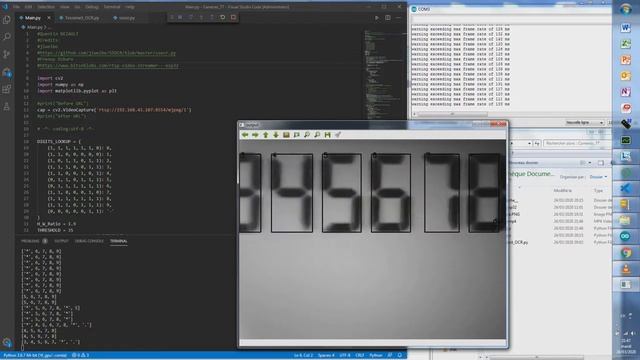Open the Organiser par Dossier dropdown in Explorer
This screenshot has width=640, height=360.
598,177
